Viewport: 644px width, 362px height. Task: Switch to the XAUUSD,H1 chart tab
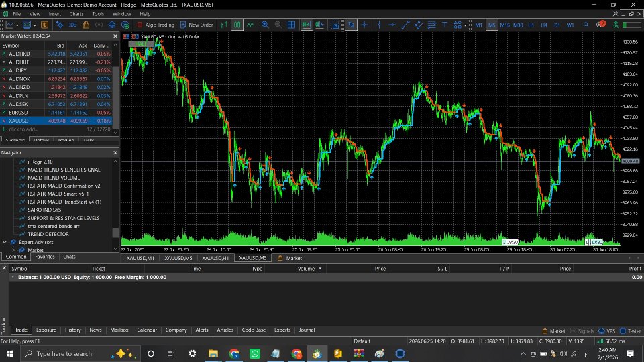pos(215,258)
